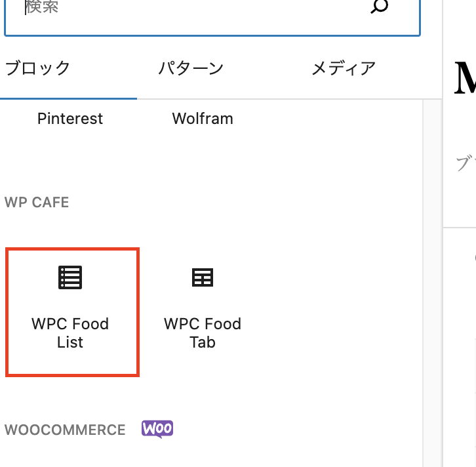Click the purple Woo logo badge
The image size is (476, 467).
[157, 429]
